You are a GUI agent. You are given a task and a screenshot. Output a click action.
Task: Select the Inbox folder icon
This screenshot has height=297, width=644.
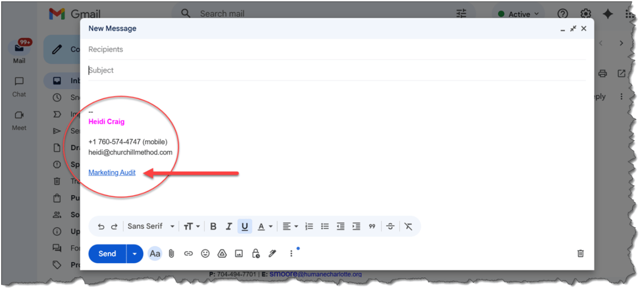pos(57,81)
